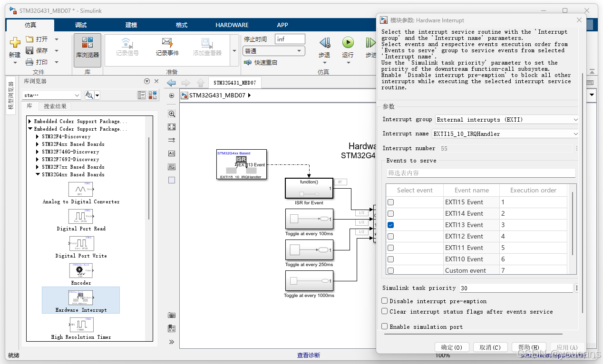Viewport: 603px width, 364px height.
Task: Click the 快速重启 fast restart icon
Action: [248, 62]
